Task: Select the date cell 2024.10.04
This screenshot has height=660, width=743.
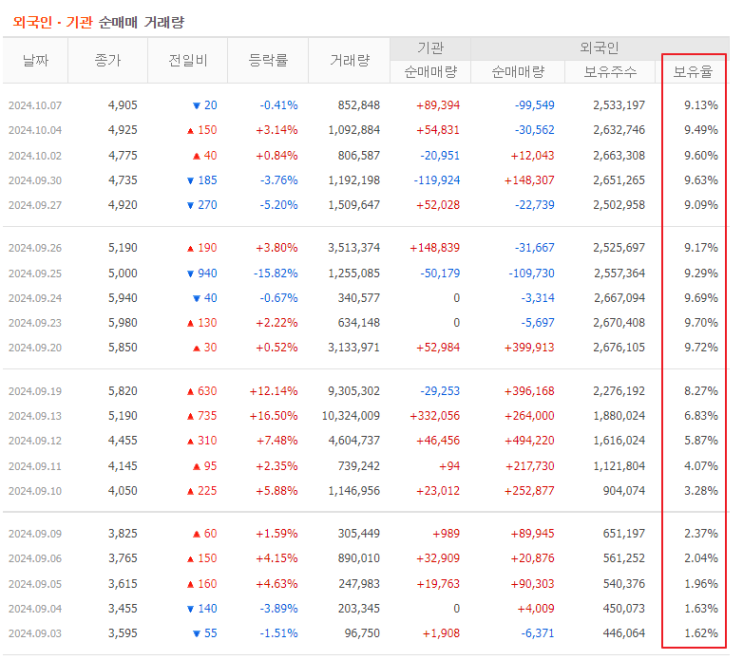Action: pos(35,130)
